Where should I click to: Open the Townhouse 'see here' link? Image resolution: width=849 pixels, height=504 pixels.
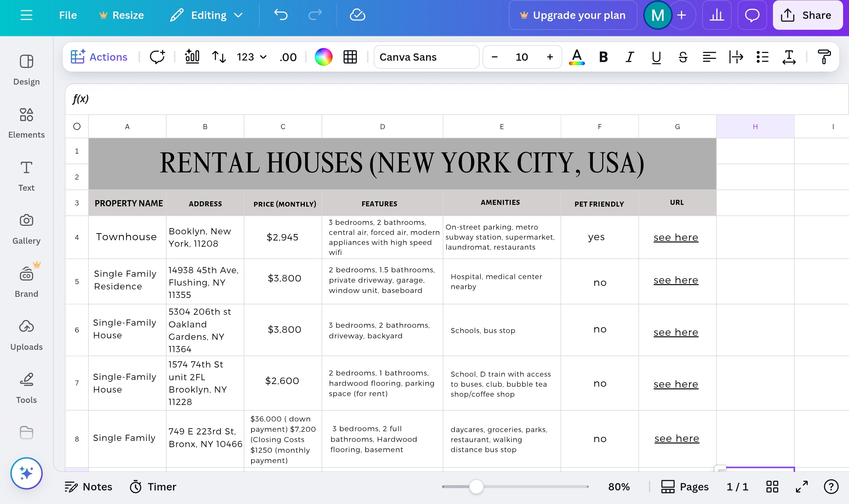tap(675, 237)
